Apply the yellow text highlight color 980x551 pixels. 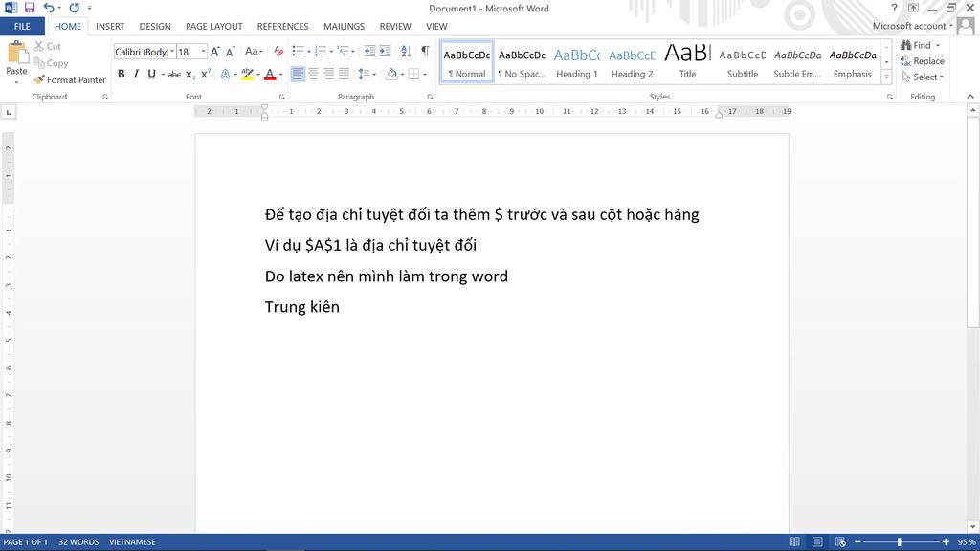click(248, 74)
